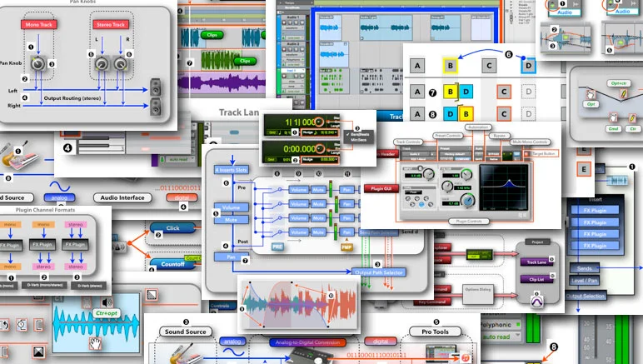The height and width of the screenshot is (364, 643).
Task: Open the Output Path Selector
Action: pos(378,272)
